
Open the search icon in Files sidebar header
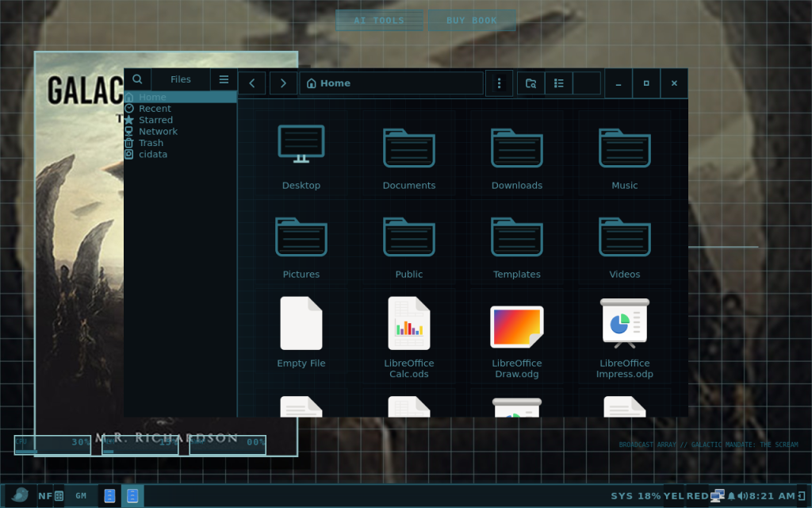[137, 79]
